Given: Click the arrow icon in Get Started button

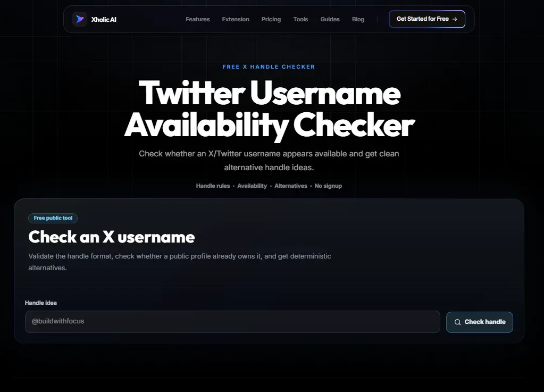Looking at the screenshot, I should coord(455,19).
